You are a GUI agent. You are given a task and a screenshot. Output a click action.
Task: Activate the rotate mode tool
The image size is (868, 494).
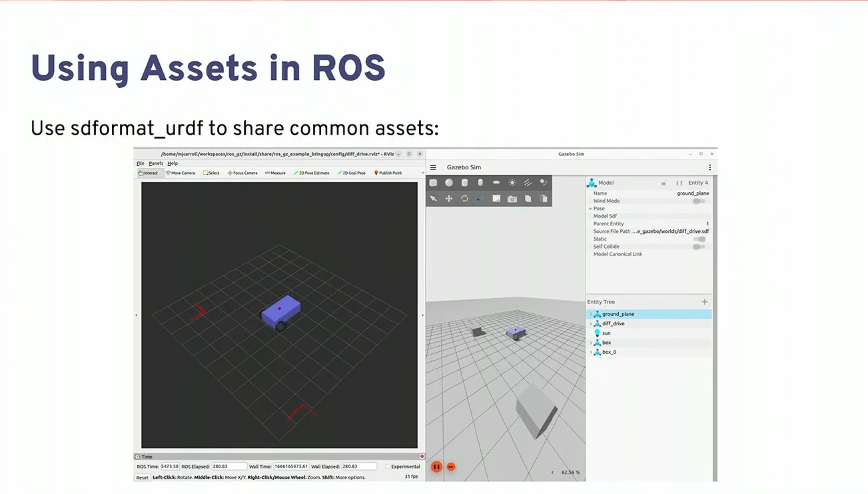(x=465, y=199)
